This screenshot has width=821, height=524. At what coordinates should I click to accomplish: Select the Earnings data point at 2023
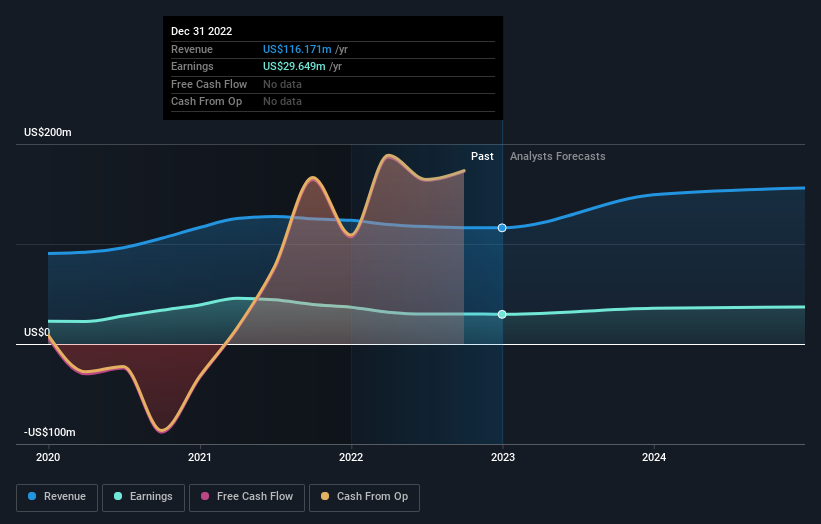click(502, 315)
